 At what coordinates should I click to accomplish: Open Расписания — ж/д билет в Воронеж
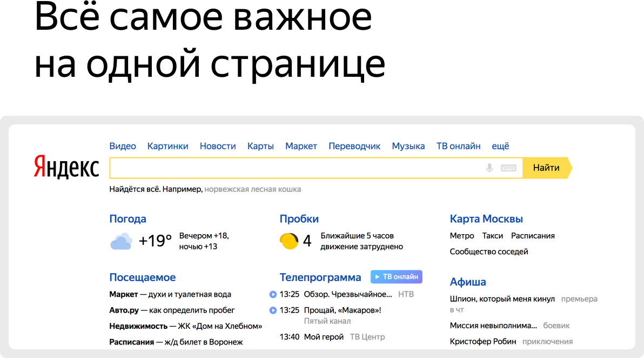point(176,342)
